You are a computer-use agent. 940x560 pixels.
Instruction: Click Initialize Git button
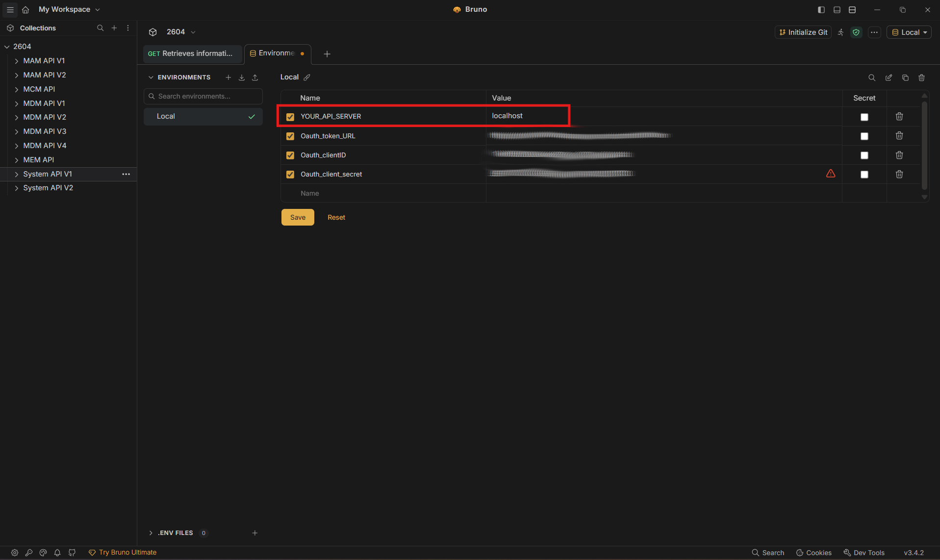point(803,32)
